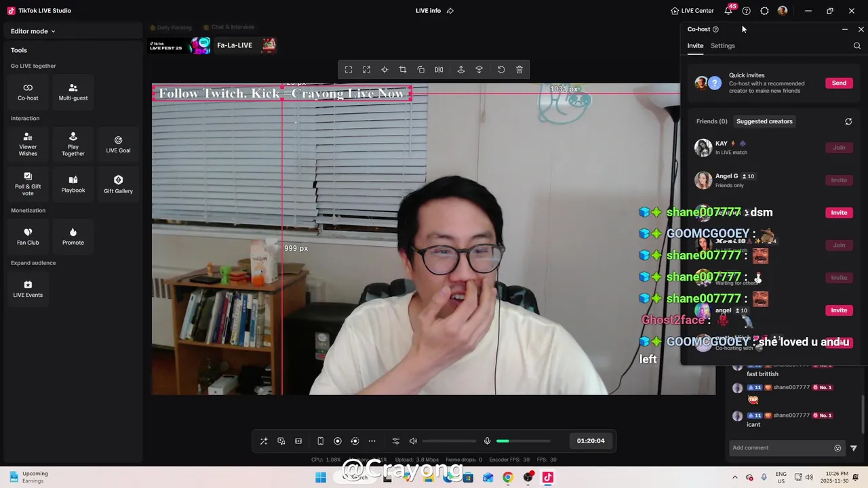Screen dimensions: 868x488
Task: Open Google Chrome from the taskbar
Action: pyautogui.click(x=508, y=477)
